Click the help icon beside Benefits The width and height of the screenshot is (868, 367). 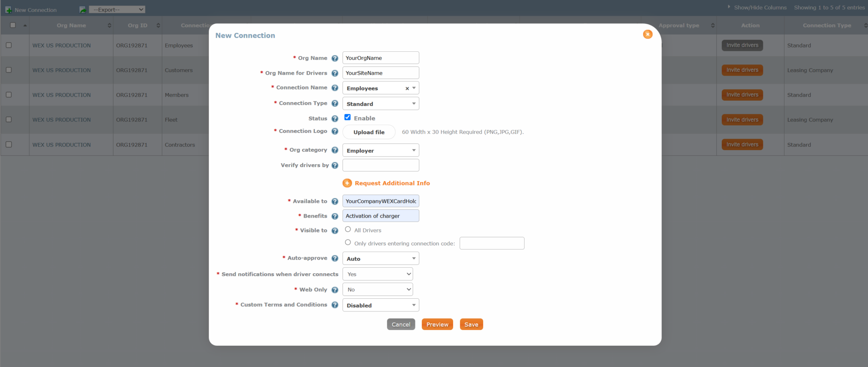[335, 216]
